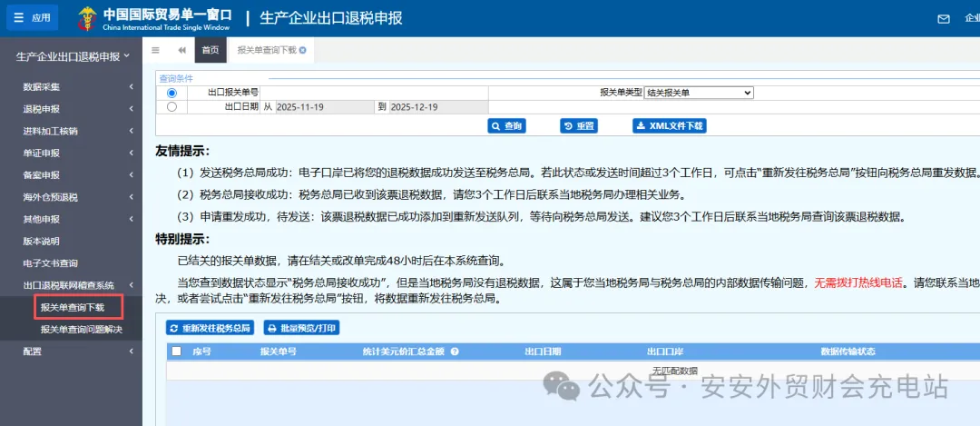Open the mail envelope icon
Image resolution: width=980 pixels, height=426 pixels.
pos(944,19)
